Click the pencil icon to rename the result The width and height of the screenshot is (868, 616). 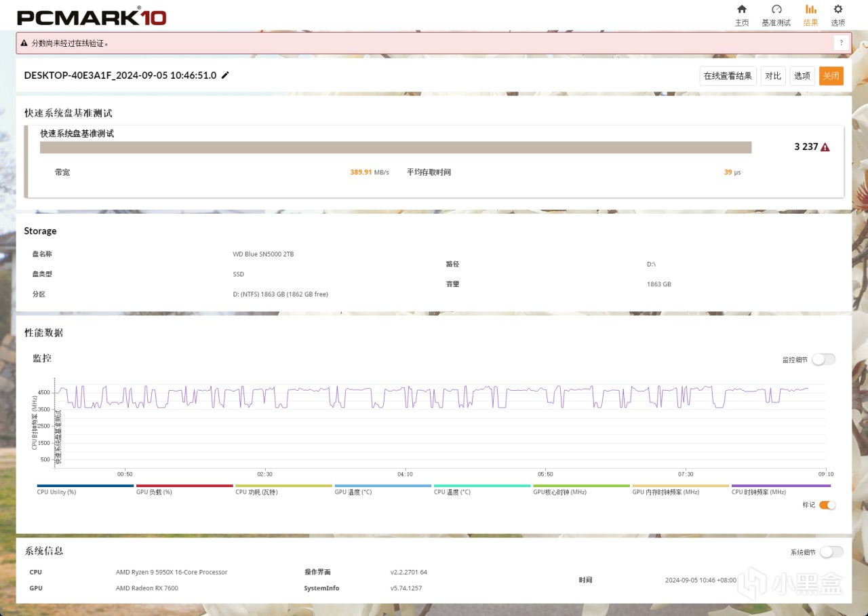(225, 75)
